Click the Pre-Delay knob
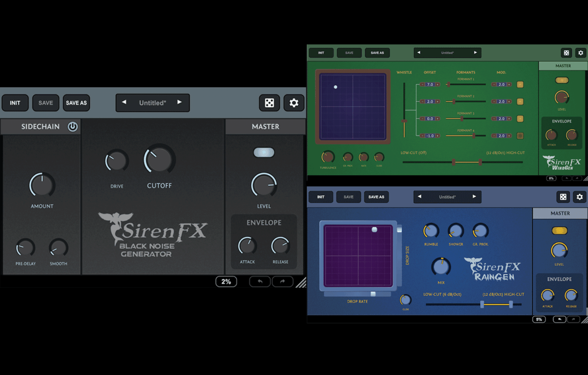Image resolution: width=588 pixels, height=375 pixels. pyautogui.click(x=25, y=248)
